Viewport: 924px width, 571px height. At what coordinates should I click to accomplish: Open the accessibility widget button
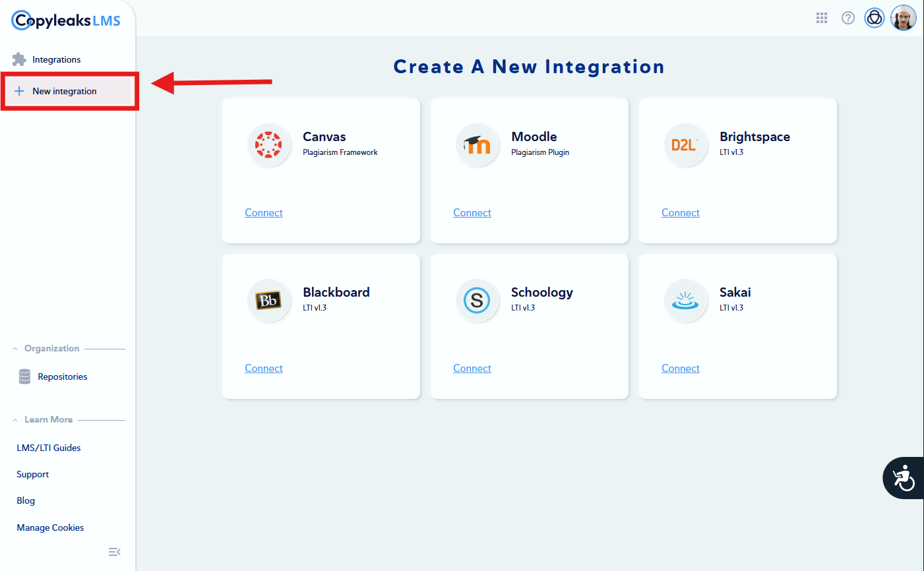pos(904,478)
